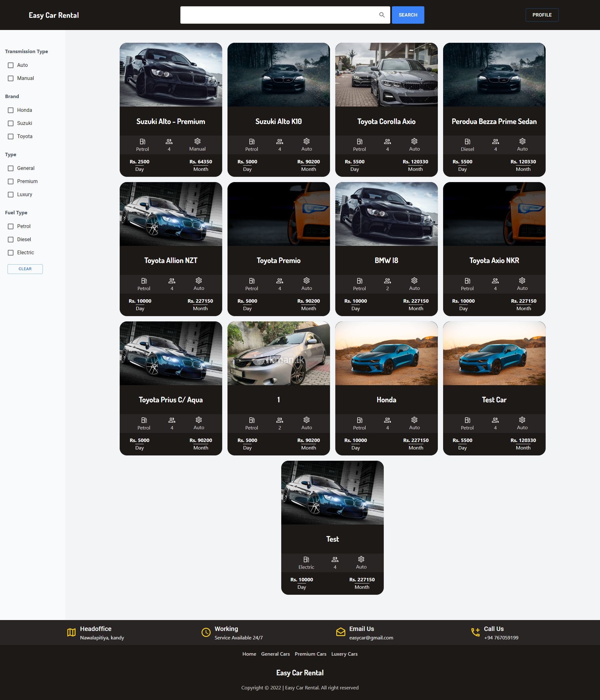Go to Premium Cars in footer menu
This screenshot has height=700, width=600.
pyautogui.click(x=310, y=654)
